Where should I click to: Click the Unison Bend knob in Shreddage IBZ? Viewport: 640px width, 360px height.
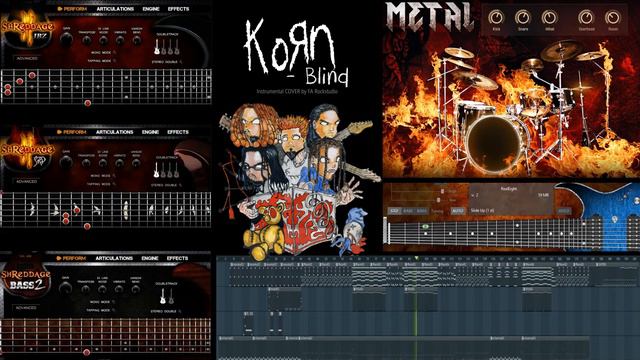[137, 40]
